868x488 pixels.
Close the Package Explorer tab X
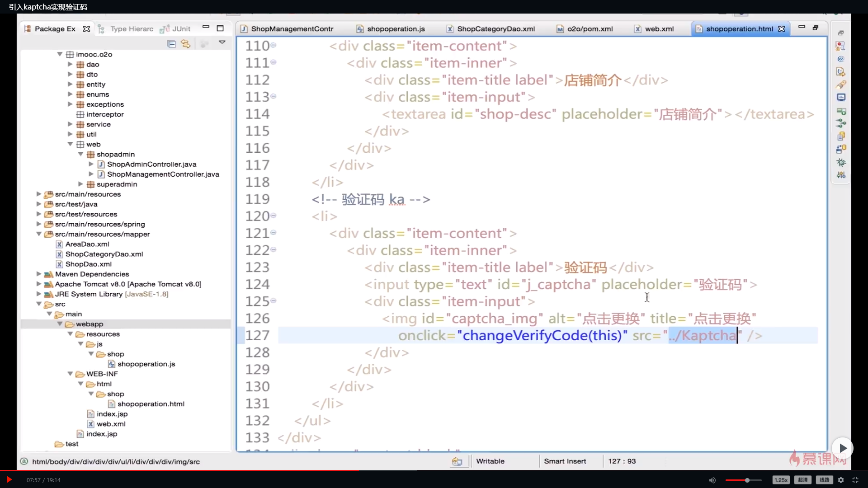[86, 29]
